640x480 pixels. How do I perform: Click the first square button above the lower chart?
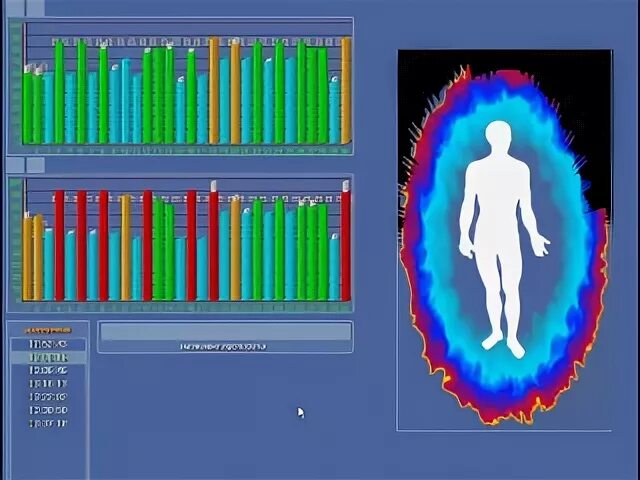tap(15, 165)
